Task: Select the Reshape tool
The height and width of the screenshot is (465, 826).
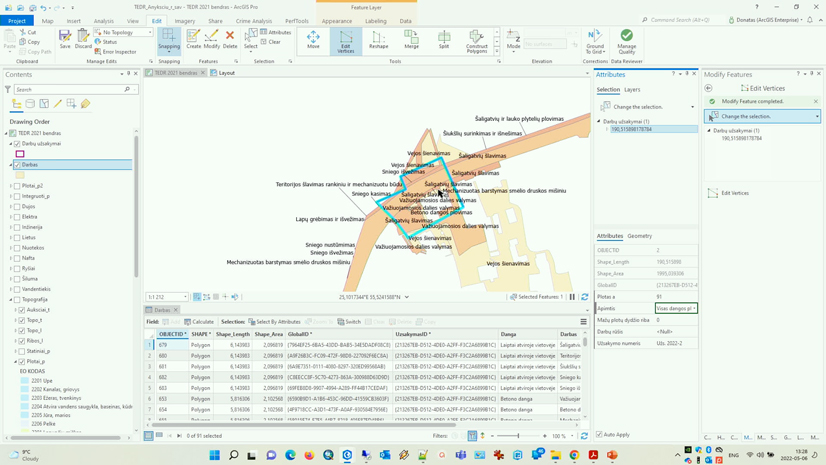Action: coord(378,40)
